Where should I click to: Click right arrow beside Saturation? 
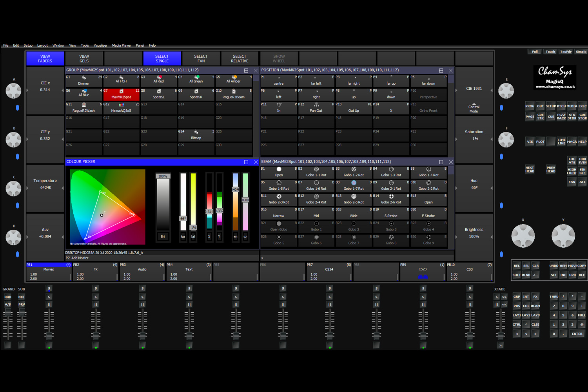492,139
